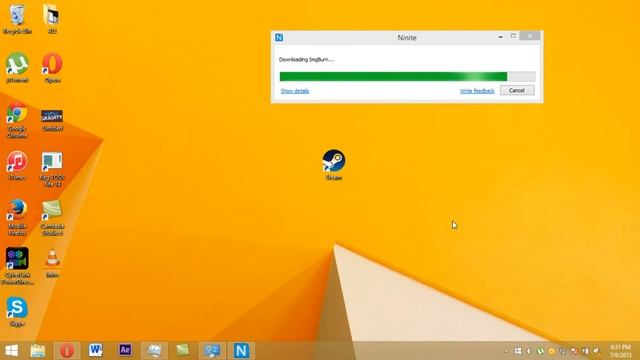Viewport: 640px width, 360px height.
Task: Switch to the taskbar app left of Ninite
Action: pyautogui.click(x=212, y=350)
